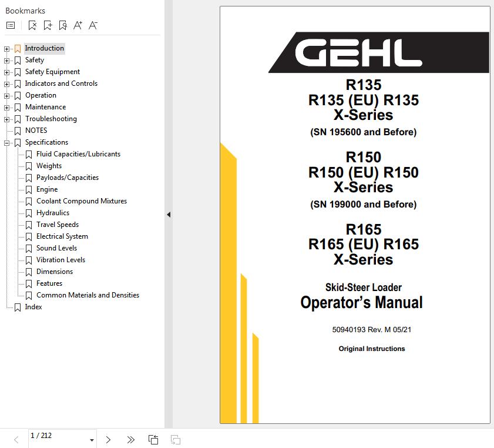
Task: Open the page number dropdown
Action: [x=92, y=440]
